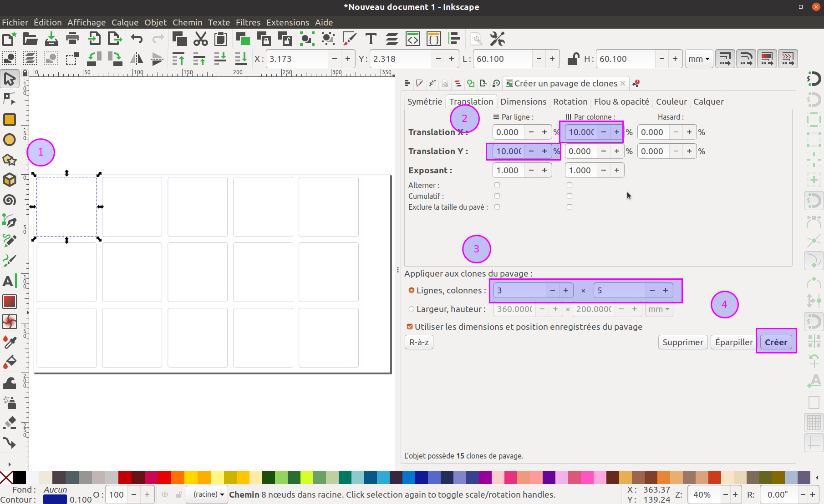Check Cumulatif box for Par ligne

point(497,196)
